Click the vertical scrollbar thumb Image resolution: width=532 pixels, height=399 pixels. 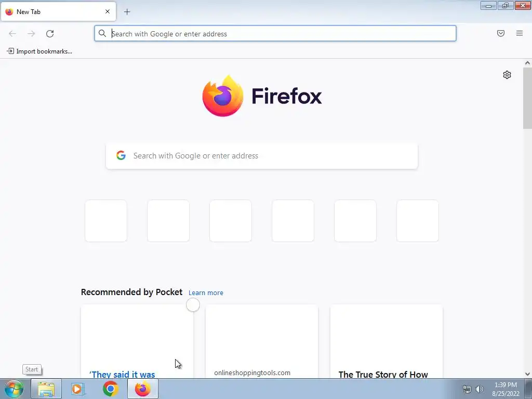[527, 98]
